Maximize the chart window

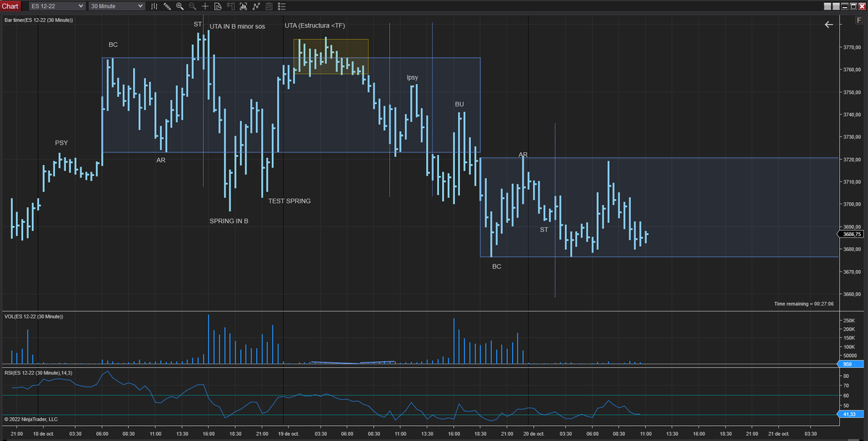[x=854, y=7]
